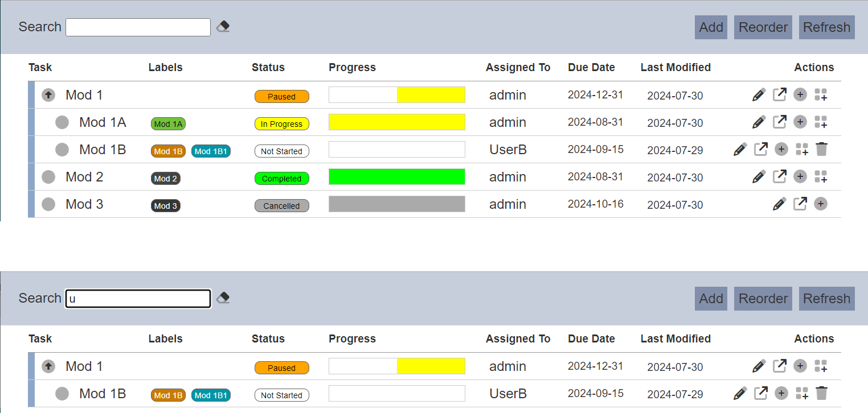868x413 pixels.
Task: Click the Status column header in the lower table
Action: [268, 338]
